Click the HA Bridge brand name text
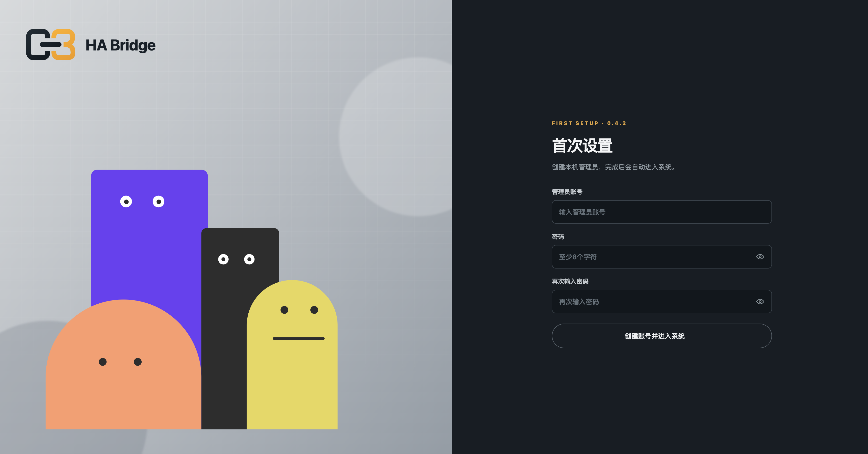The width and height of the screenshot is (868, 454). tap(120, 46)
